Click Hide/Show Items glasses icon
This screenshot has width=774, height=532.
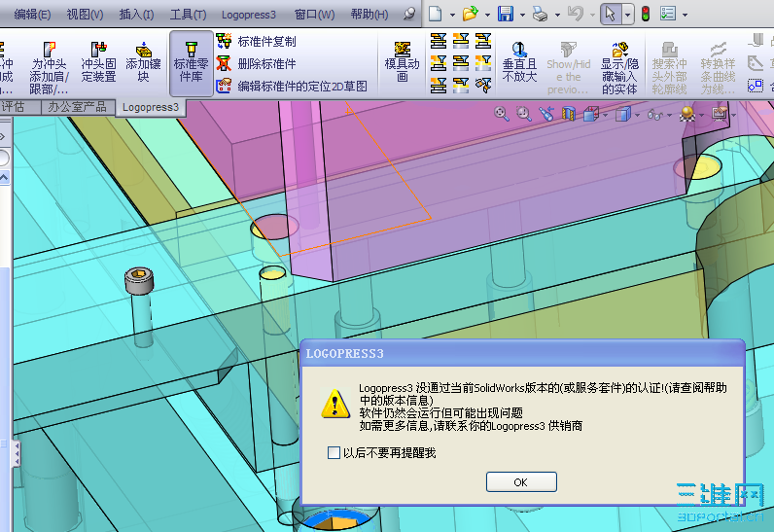655,115
